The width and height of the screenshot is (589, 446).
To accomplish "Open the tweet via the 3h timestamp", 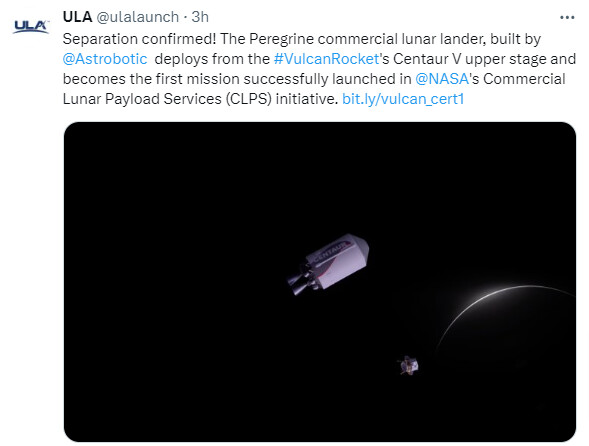I will coord(200,17).
